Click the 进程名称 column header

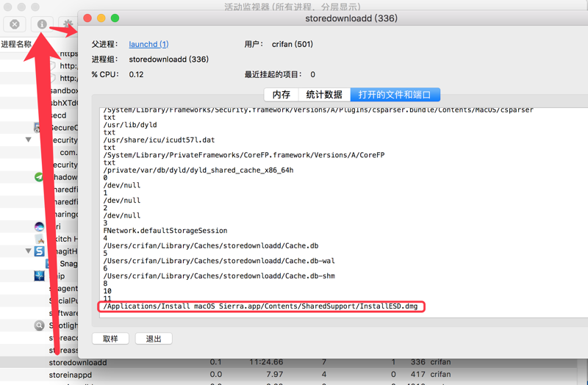coord(16,44)
